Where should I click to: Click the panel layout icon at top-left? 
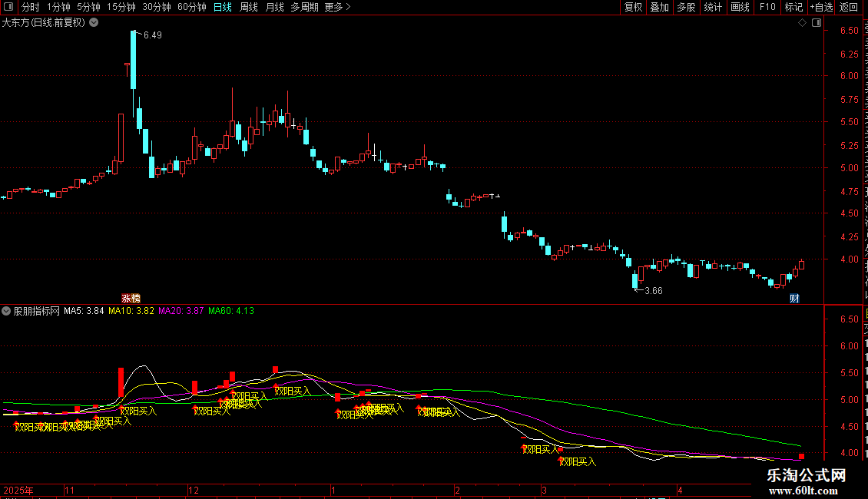tap(8, 7)
